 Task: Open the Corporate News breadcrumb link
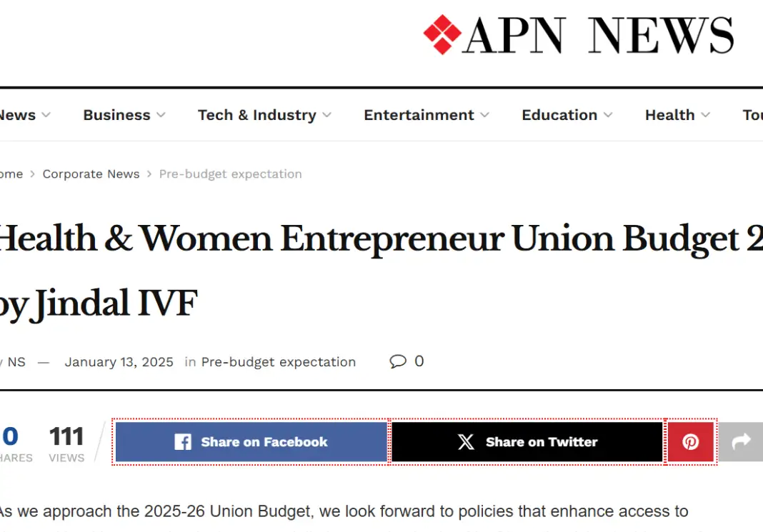(91, 174)
